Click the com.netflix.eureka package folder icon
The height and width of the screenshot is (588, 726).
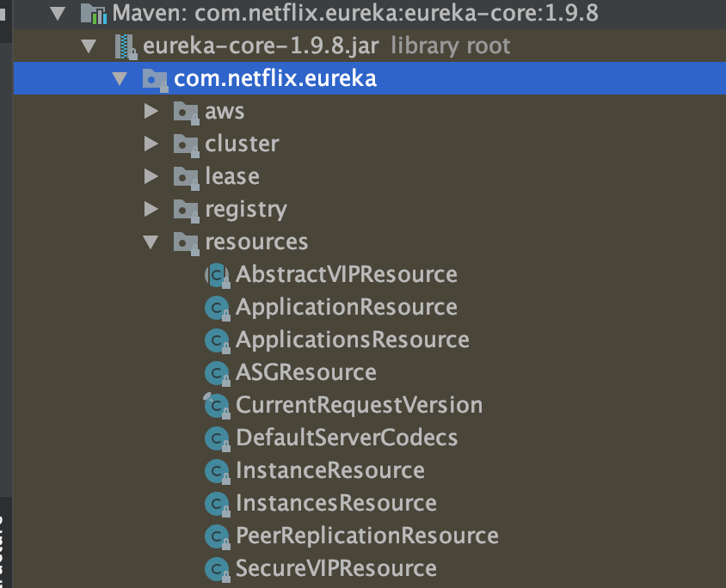(155, 79)
